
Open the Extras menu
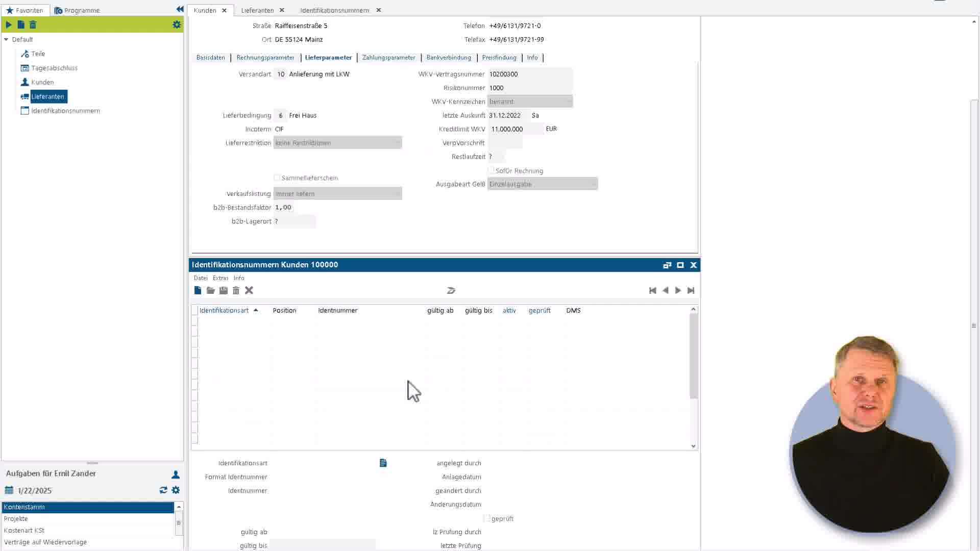[x=220, y=278]
